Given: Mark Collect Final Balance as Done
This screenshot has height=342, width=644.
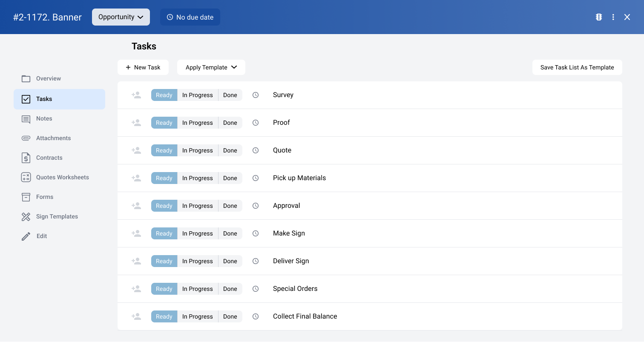Looking at the screenshot, I should [x=230, y=316].
